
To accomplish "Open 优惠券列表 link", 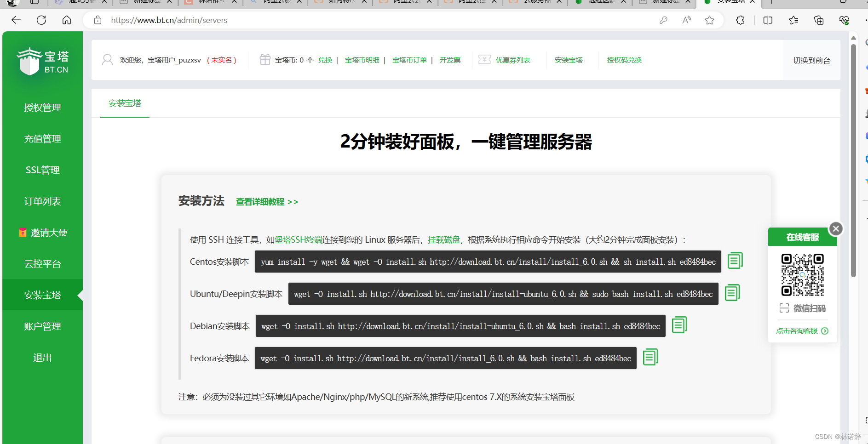I will click(513, 60).
